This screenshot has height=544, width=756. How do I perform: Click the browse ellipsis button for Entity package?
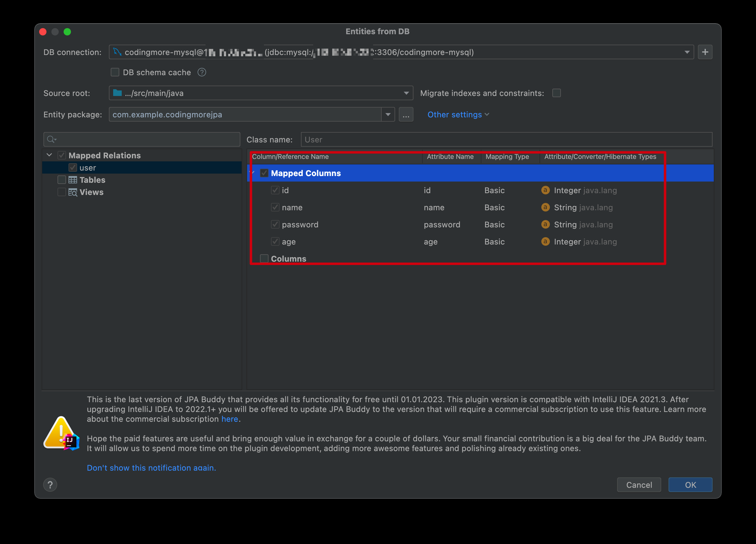406,115
